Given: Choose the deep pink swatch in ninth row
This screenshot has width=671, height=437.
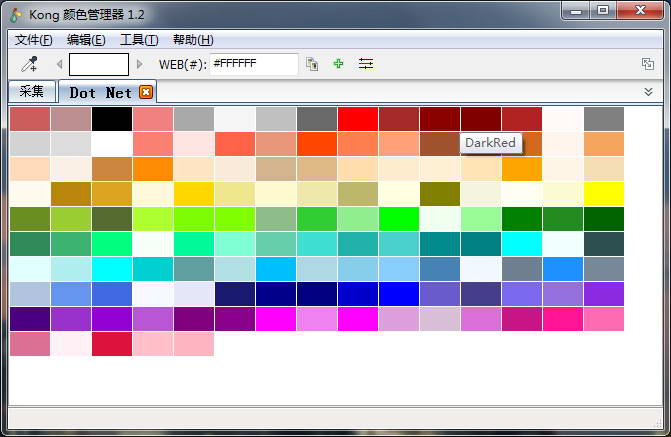Looking at the screenshot, I should (563, 319).
